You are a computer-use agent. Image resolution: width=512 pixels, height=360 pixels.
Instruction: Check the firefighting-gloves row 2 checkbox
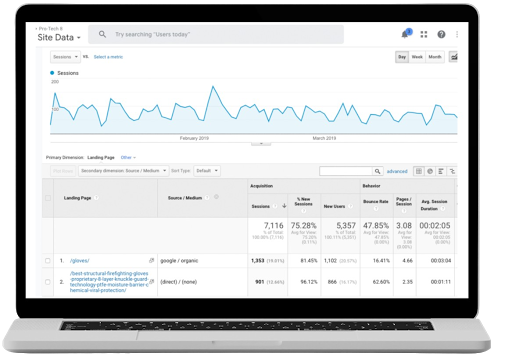tap(48, 282)
